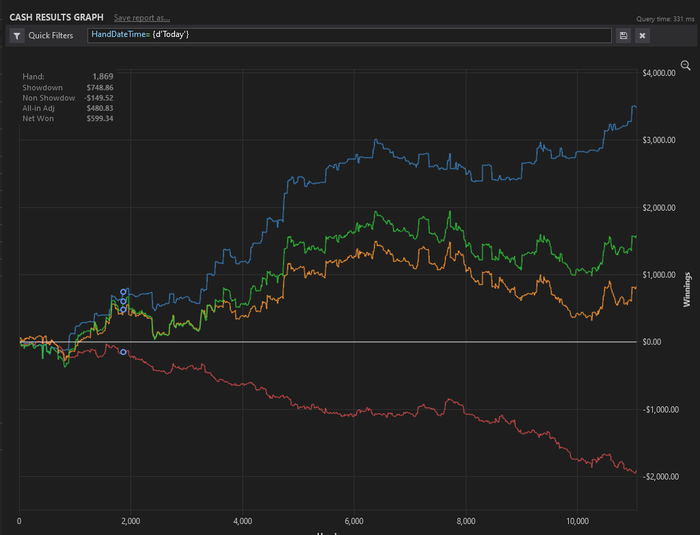Click the Query time readout
This screenshot has width=700, height=535.
(662, 18)
